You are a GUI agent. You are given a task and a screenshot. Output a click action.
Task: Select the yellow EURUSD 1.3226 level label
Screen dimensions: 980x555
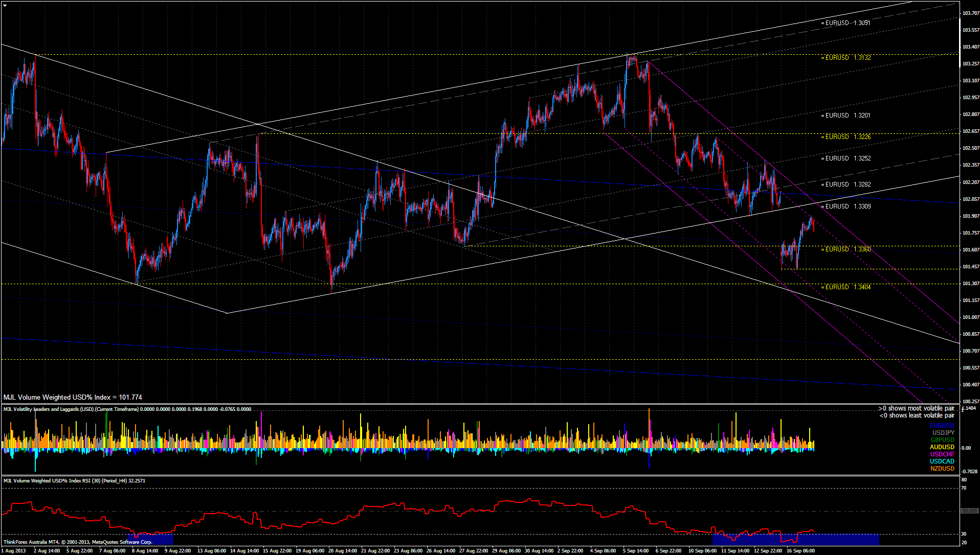coord(845,137)
